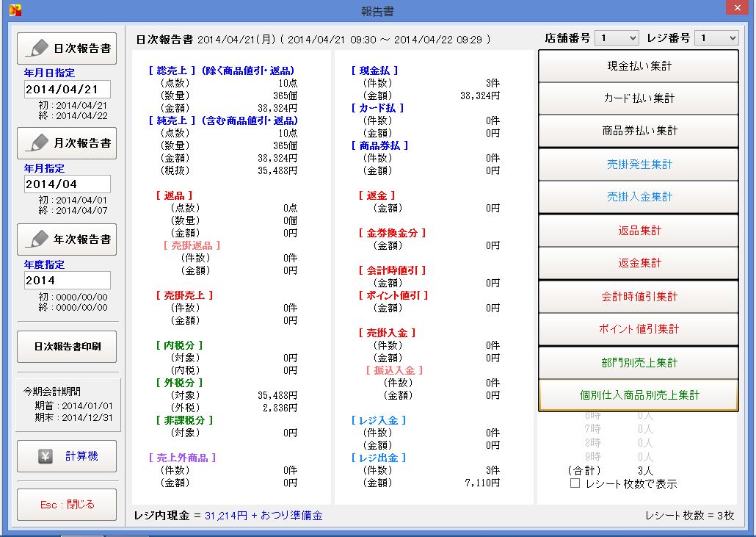The height and width of the screenshot is (537, 756).
Task: Show カード払い集計 summary
Action: tap(638, 98)
